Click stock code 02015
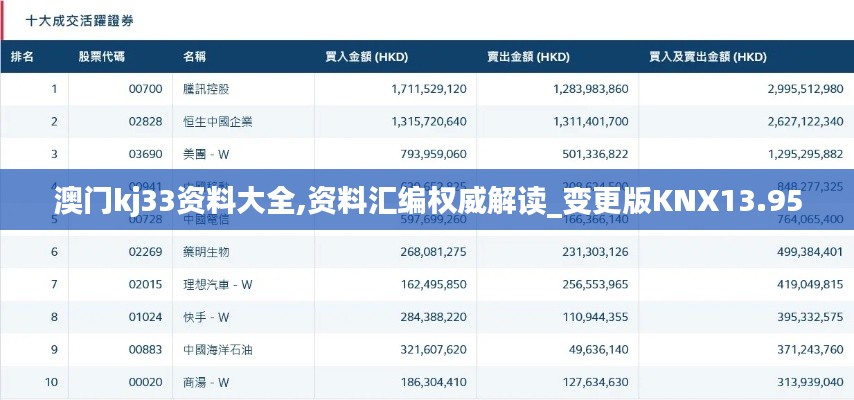This screenshot has height=400, width=854. pos(145,284)
